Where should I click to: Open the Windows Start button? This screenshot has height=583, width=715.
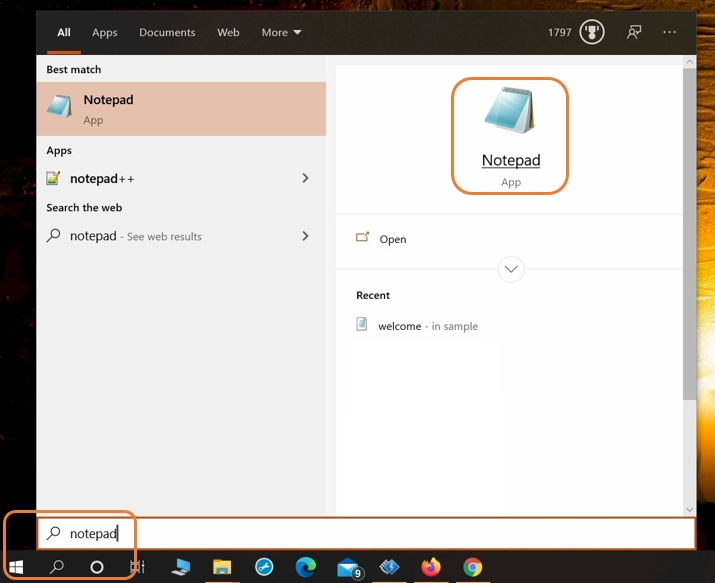pyautogui.click(x=16, y=567)
